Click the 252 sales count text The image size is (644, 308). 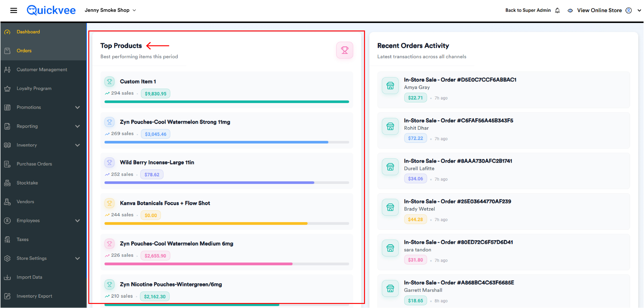tap(122, 174)
